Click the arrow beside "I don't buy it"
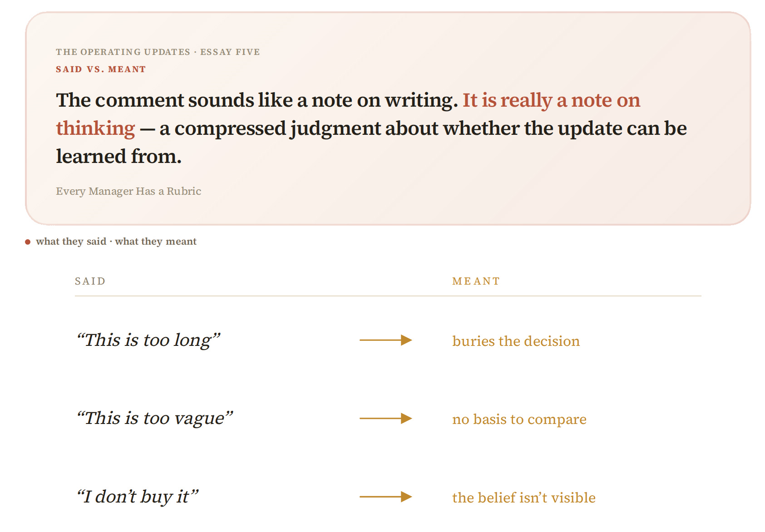The height and width of the screenshot is (532, 765). click(385, 497)
